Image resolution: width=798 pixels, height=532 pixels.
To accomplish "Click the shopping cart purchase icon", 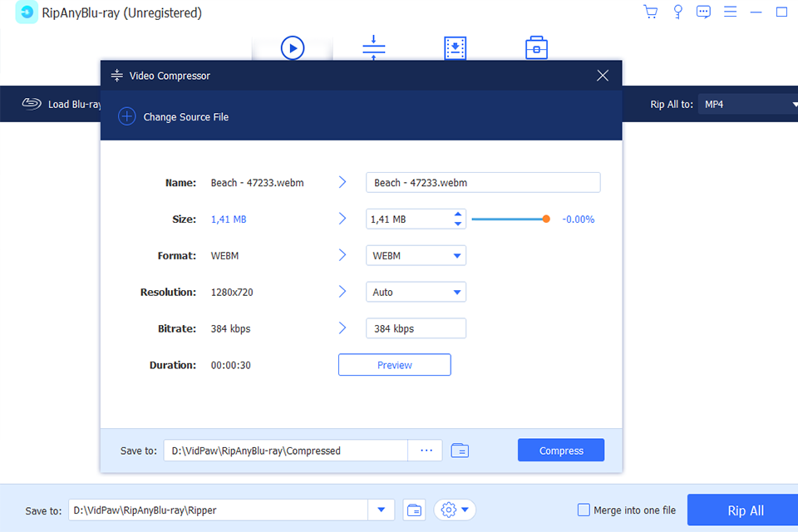I will 651,12.
